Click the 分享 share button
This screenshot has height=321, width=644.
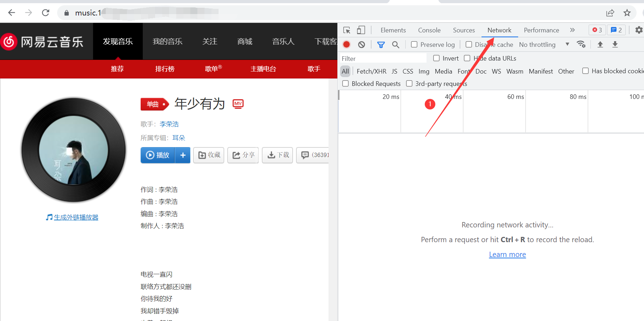click(243, 155)
